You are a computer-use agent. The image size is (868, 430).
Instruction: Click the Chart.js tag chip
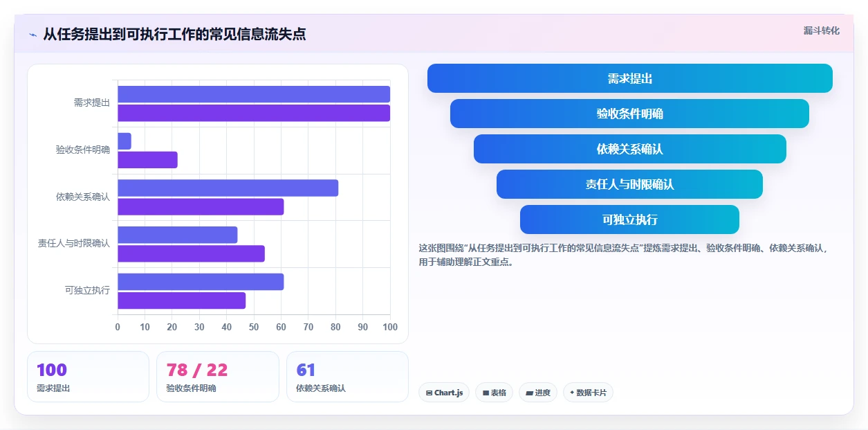(x=444, y=393)
